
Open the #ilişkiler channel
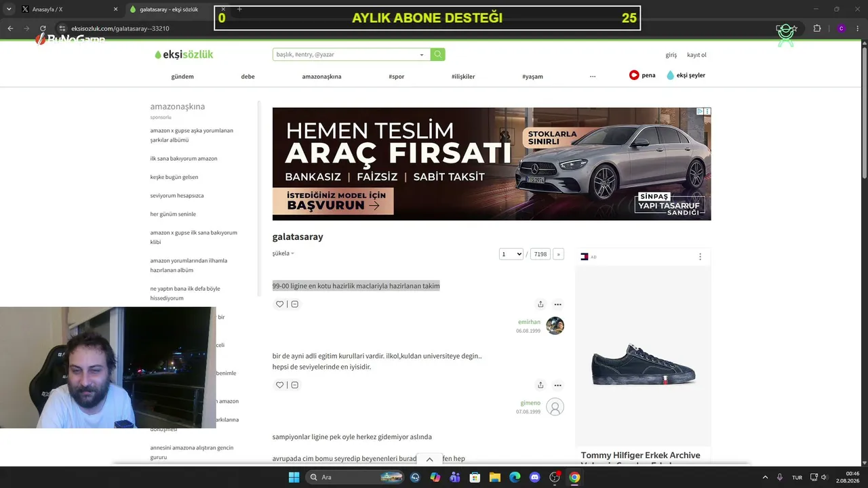click(463, 77)
